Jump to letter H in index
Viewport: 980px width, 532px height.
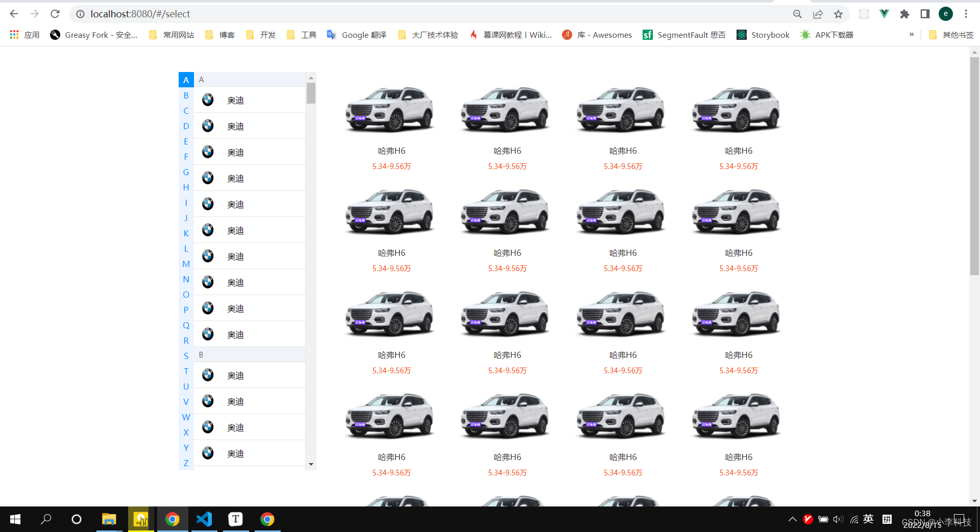pyautogui.click(x=186, y=187)
